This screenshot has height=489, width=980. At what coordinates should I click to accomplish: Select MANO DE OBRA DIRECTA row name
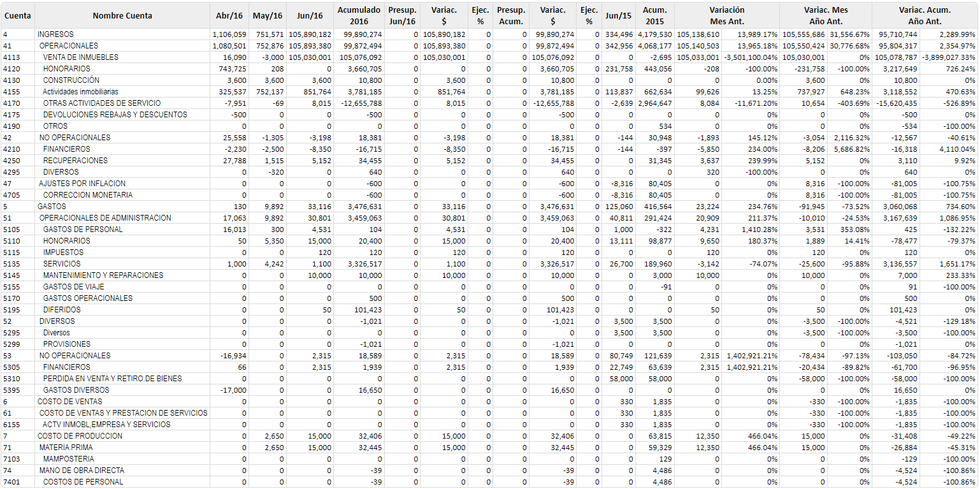click(x=82, y=471)
